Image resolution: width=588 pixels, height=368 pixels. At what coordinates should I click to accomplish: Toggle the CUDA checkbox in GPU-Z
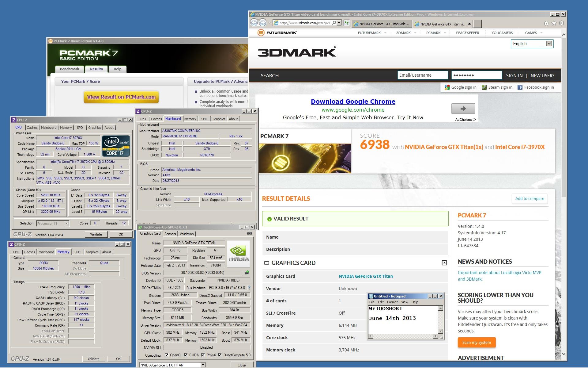pos(186,355)
